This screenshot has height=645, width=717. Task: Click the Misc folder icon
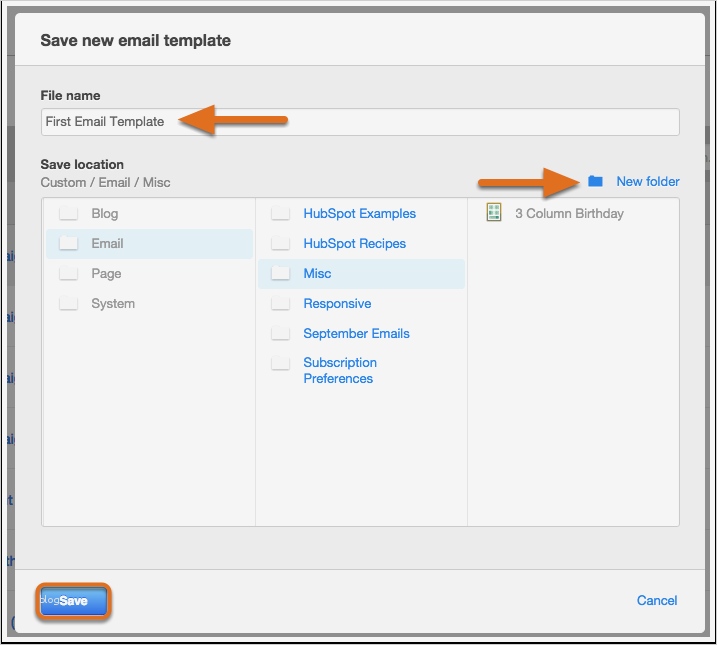(x=281, y=274)
